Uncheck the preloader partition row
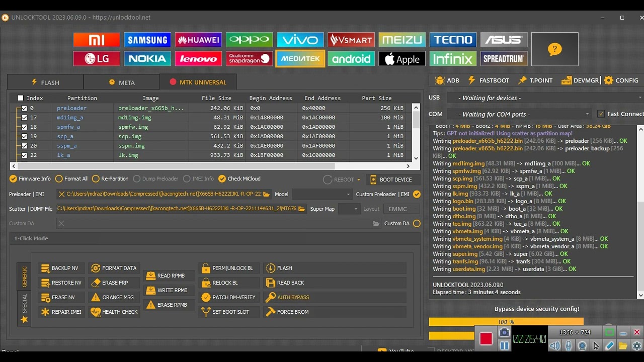Screen dimensions: 644x362 [x=24, y=108]
